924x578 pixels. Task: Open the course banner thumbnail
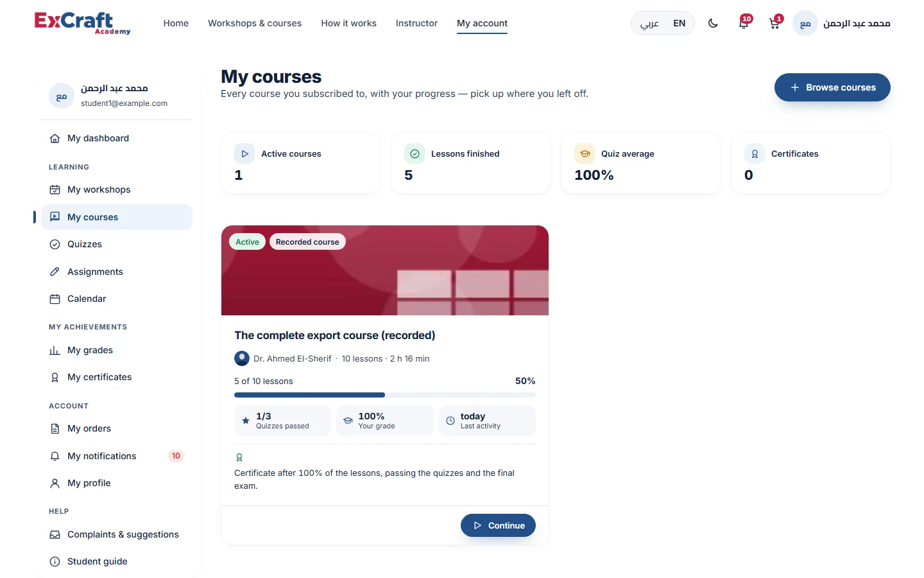pos(385,270)
